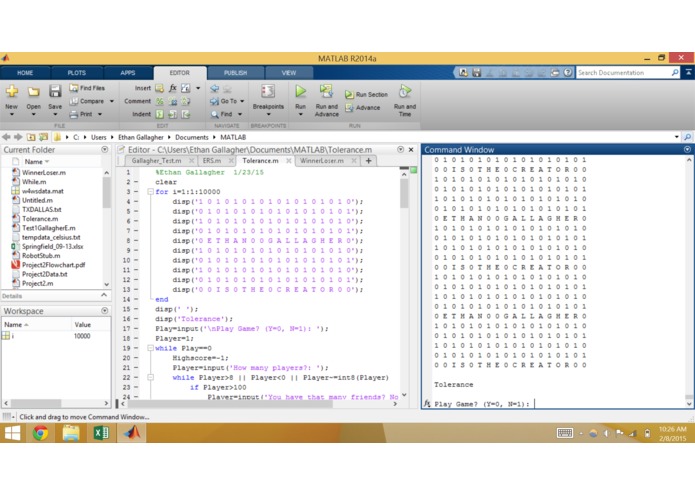Open the Save dropdown arrow
Viewport: 695px width, 494px height.
click(55, 114)
